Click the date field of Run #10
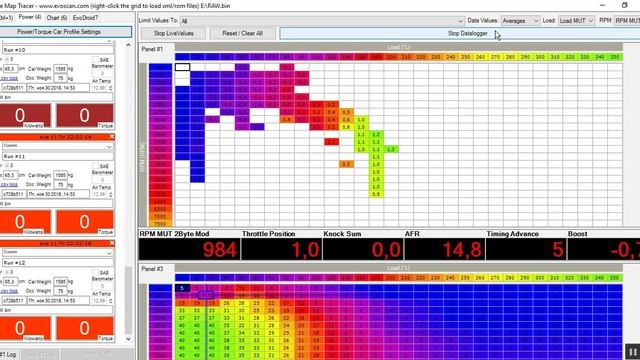Viewport: 640px width, 360px height. tap(58, 88)
